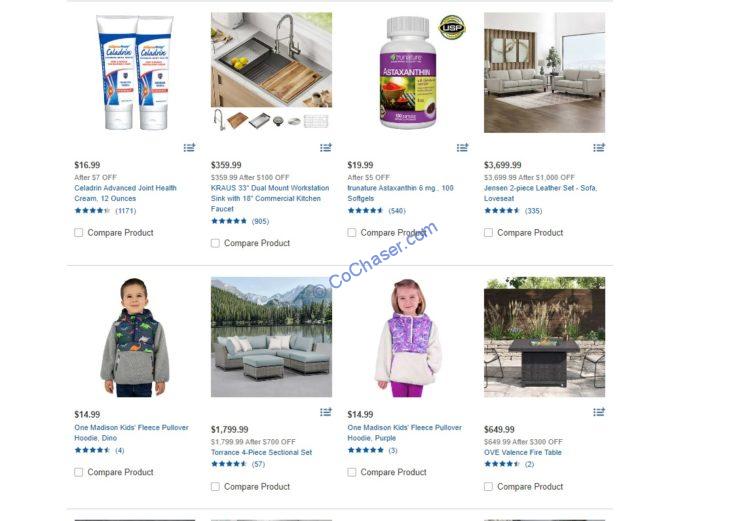Open Celadrin Advanced Joint Health Cream link

pyautogui.click(x=125, y=193)
